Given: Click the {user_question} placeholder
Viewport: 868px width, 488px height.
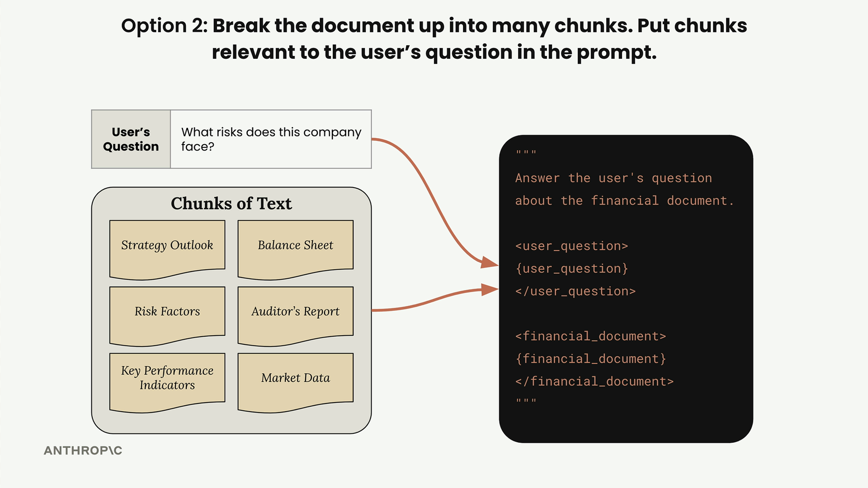Looking at the screenshot, I should pos(572,268).
